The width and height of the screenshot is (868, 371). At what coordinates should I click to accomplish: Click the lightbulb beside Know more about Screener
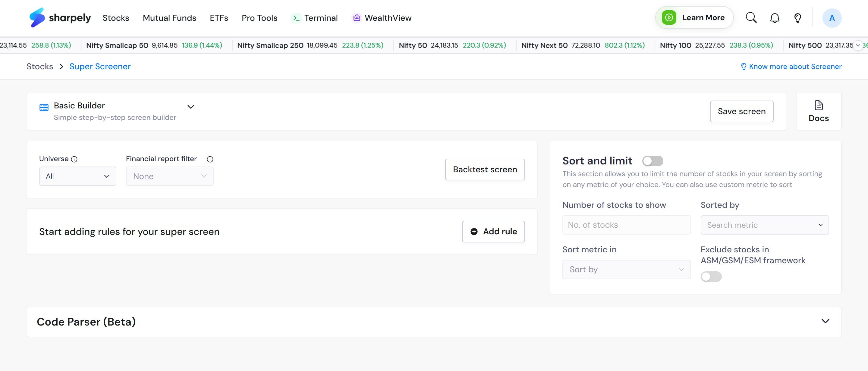[743, 67]
